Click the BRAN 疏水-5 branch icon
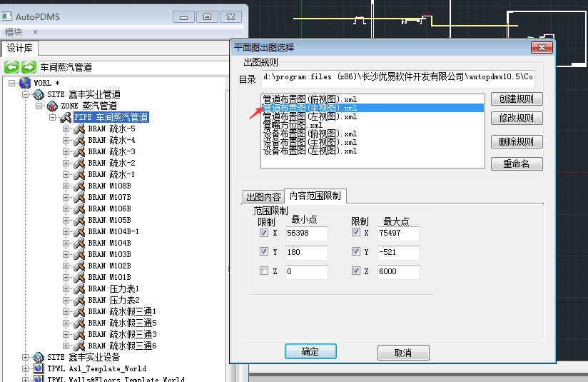The image size is (588, 382). pos(79,129)
